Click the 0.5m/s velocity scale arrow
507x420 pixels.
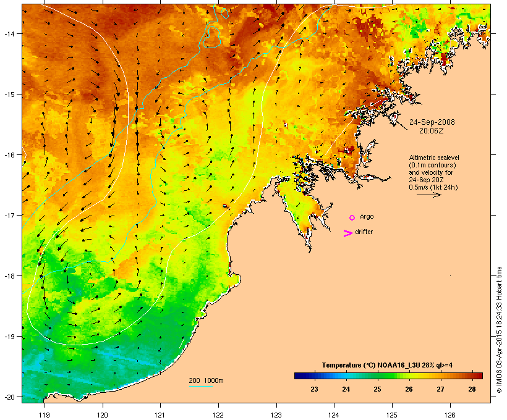[x=428, y=195]
